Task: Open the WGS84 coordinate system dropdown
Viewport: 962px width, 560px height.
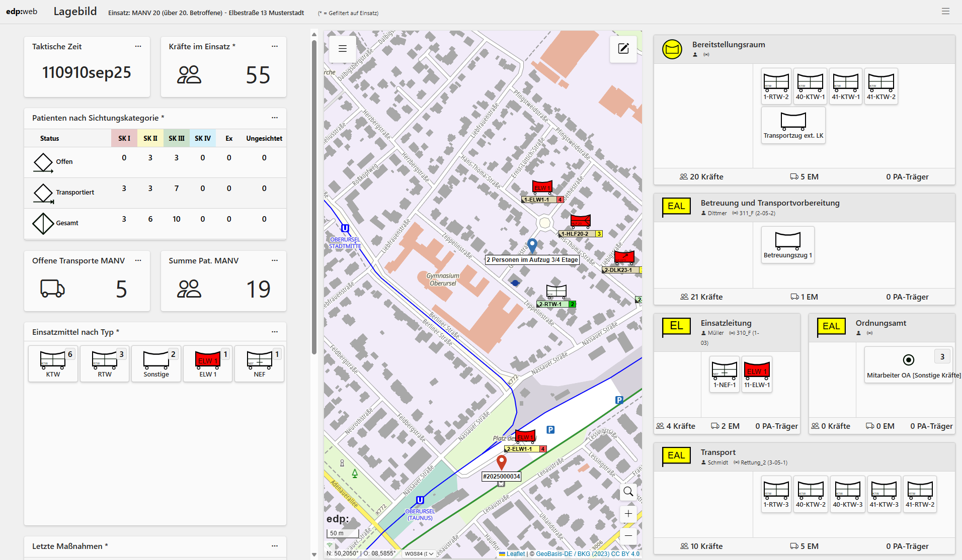Action: click(419, 553)
